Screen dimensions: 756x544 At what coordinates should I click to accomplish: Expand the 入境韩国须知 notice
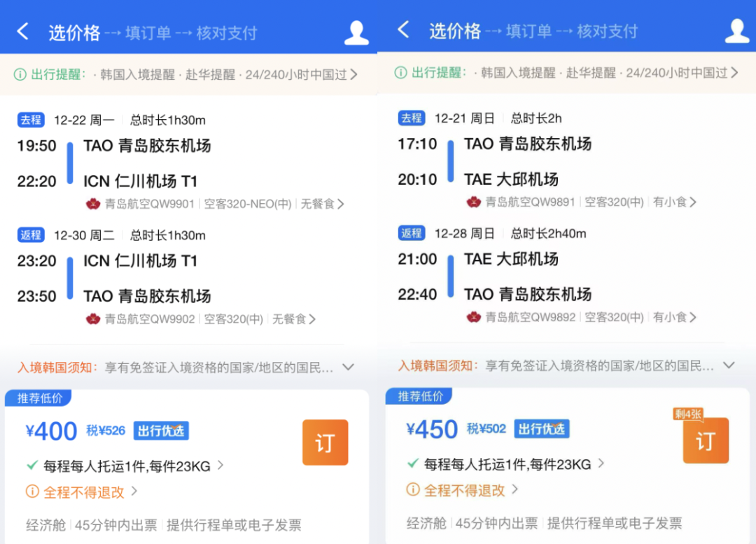pyautogui.click(x=349, y=367)
